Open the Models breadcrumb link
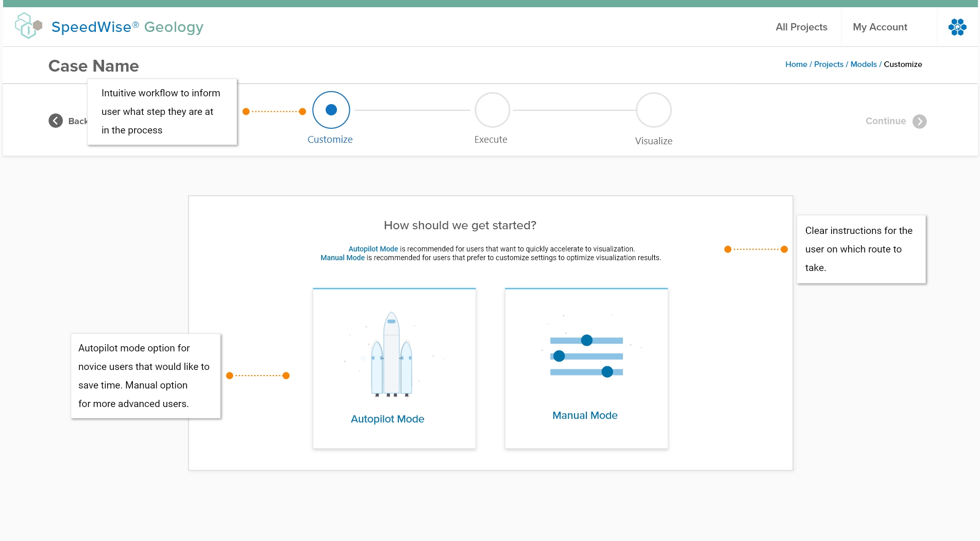 863,64
